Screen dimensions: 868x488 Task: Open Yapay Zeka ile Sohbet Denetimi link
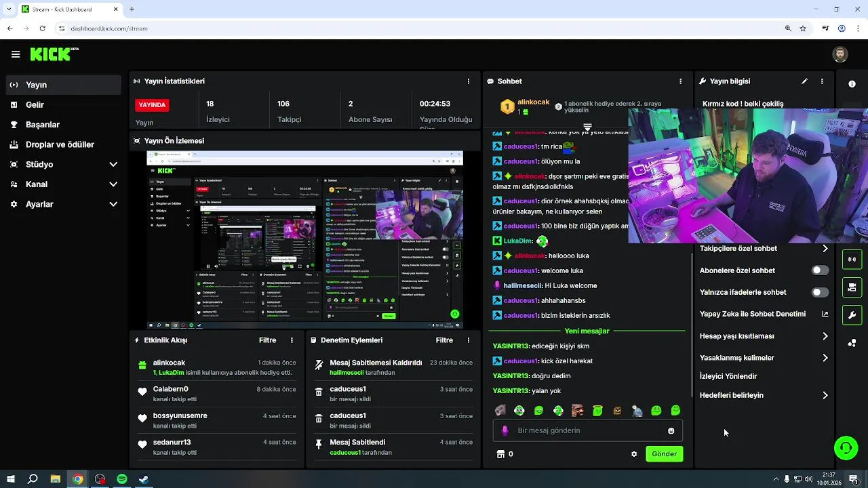point(764,314)
